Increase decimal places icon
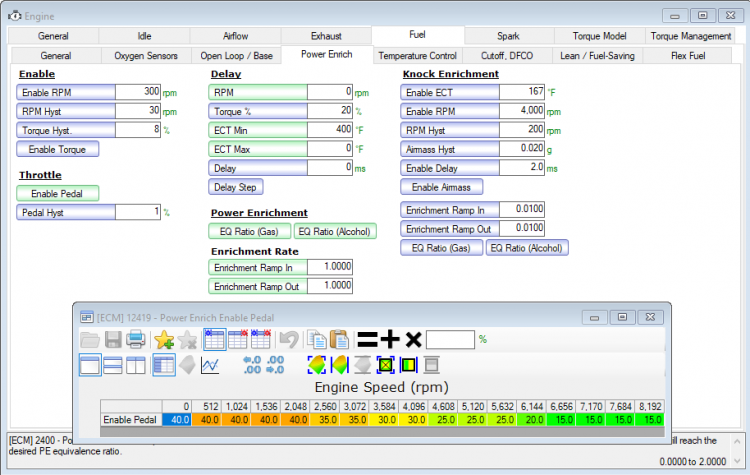Viewport: 750px width, 475px height. tap(275, 365)
